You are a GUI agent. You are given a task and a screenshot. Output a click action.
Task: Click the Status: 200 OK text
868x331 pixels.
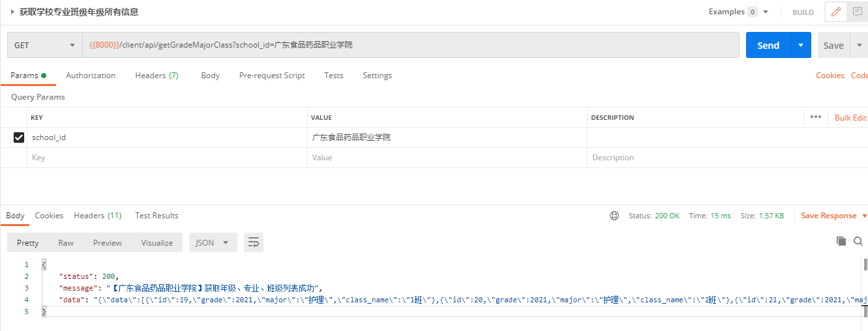pyautogui.click(x=653, y=216)
